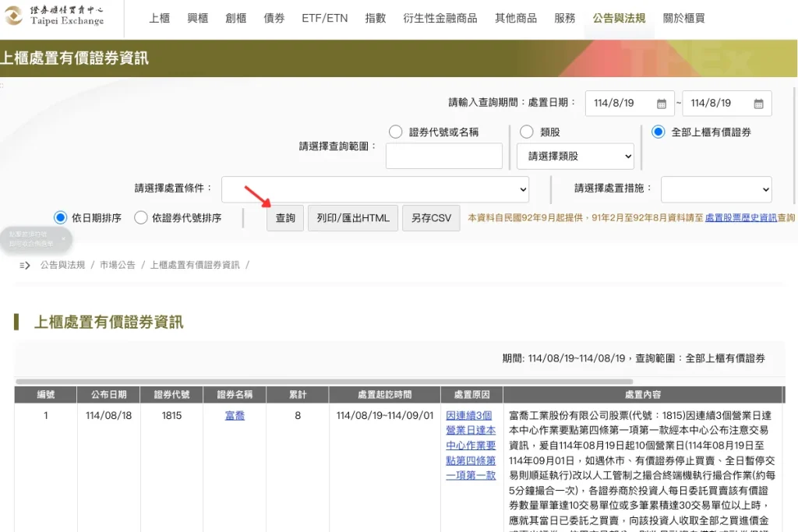Viewport: 798px width, 532px height.
Task: Open the 創櫃 menu
Action: pyautogui.click(x=235, y=19)
